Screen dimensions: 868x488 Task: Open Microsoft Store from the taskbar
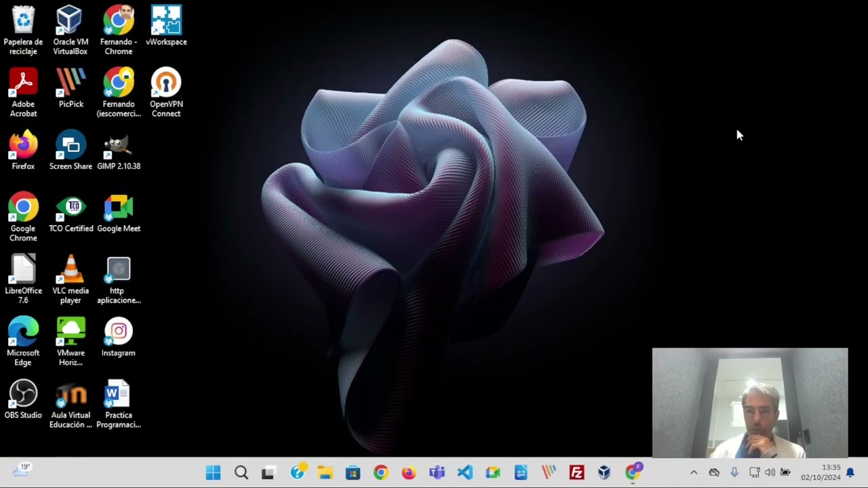coord(353,472)
